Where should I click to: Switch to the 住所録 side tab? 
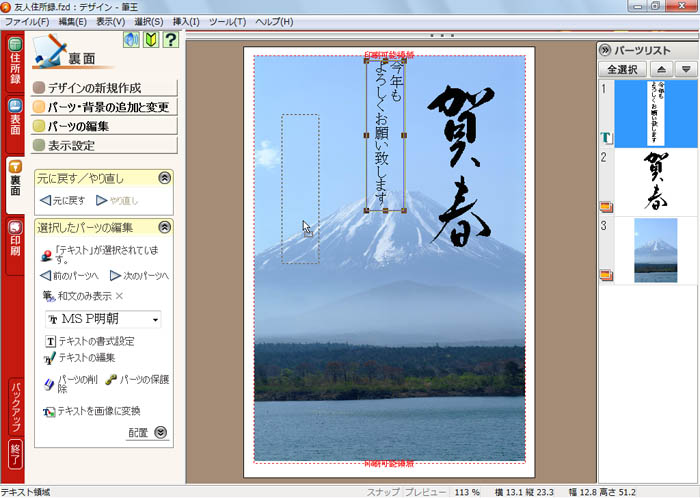(15, 64)
